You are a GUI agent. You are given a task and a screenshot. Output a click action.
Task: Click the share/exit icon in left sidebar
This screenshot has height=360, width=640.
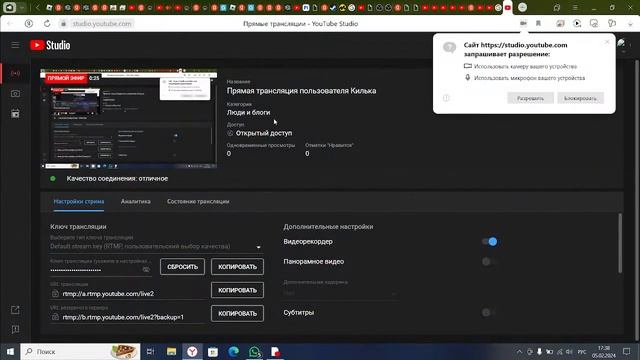(x=15, y=310)
